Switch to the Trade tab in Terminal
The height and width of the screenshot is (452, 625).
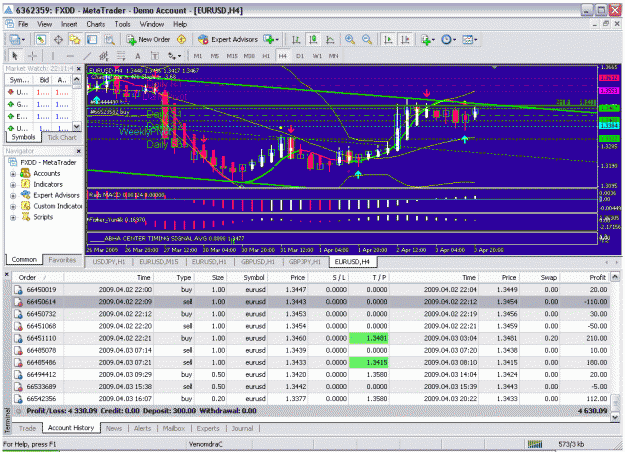pyautogui.click(x=27, y=428)
